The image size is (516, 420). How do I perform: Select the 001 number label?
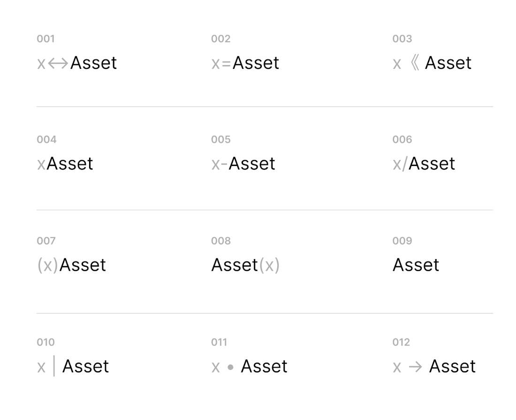(x=46, y=39)
